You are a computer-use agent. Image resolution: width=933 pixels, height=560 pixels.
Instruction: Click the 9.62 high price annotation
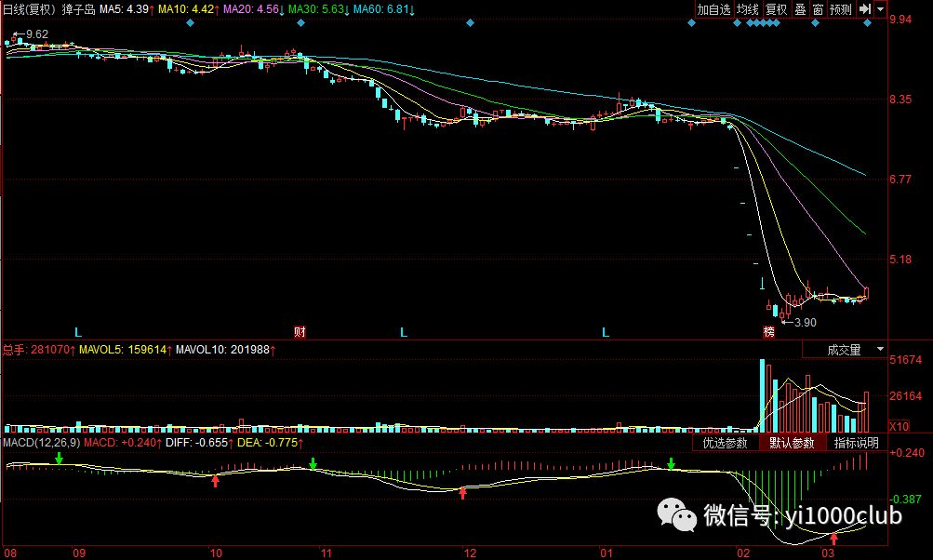coord(37,33)
